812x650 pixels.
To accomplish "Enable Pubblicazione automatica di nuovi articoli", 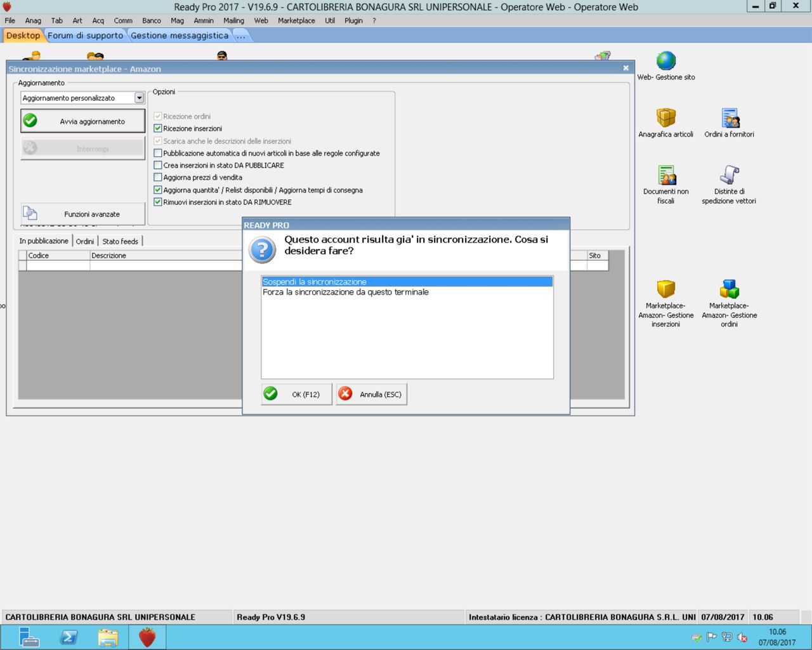I will [x=158, y=153].
